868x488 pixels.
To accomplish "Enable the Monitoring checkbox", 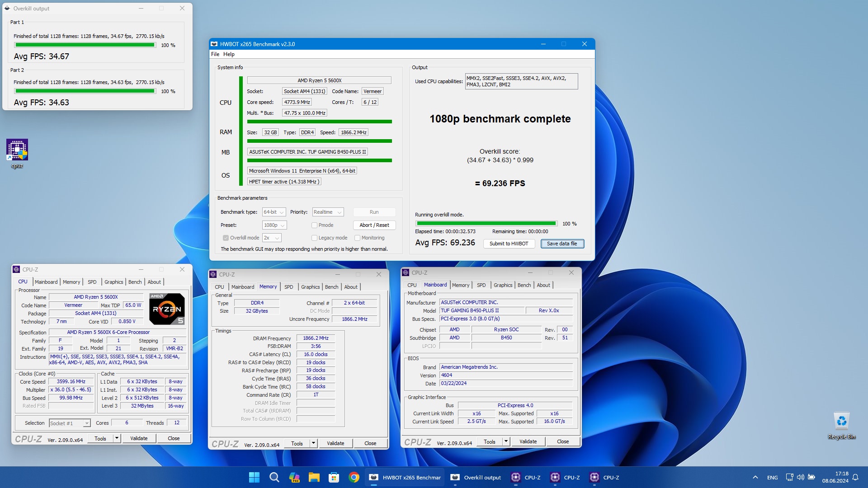I will point(357,238).
